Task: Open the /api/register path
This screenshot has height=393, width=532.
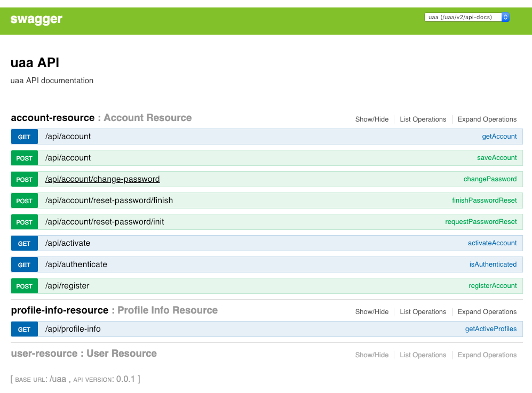Action: [67, 286]
